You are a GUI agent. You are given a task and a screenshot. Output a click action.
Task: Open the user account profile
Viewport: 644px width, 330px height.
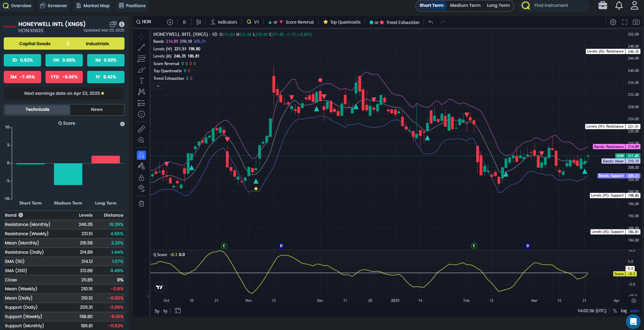[x=635, y=5]
